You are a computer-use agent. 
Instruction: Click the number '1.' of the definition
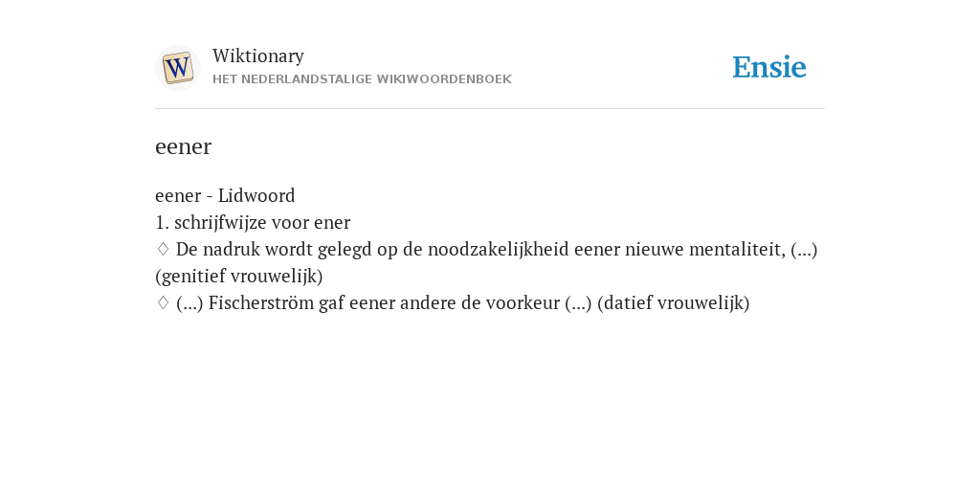(x=162, y=222)
